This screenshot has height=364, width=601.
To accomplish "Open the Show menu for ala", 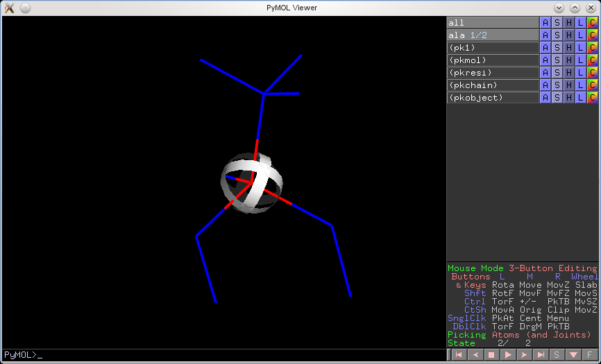I will [557, 35].
